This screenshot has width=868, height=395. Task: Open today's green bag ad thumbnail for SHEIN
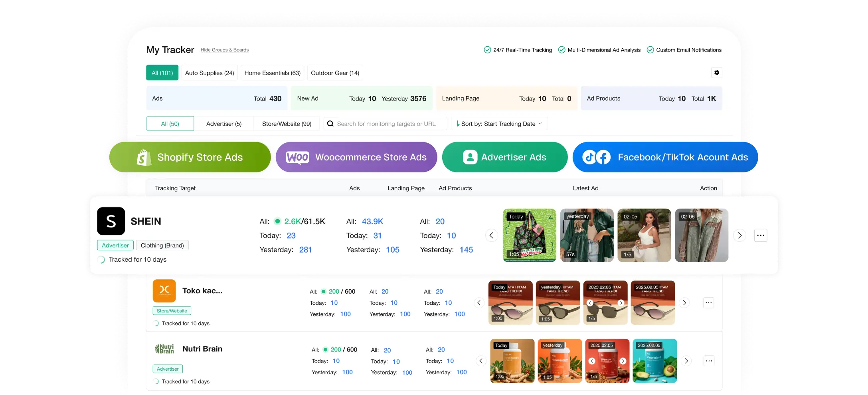point(529,235)
